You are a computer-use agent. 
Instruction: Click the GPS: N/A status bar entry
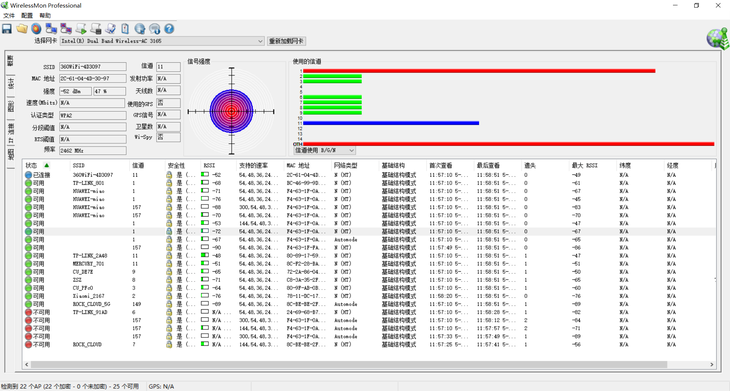pos(162,386)
